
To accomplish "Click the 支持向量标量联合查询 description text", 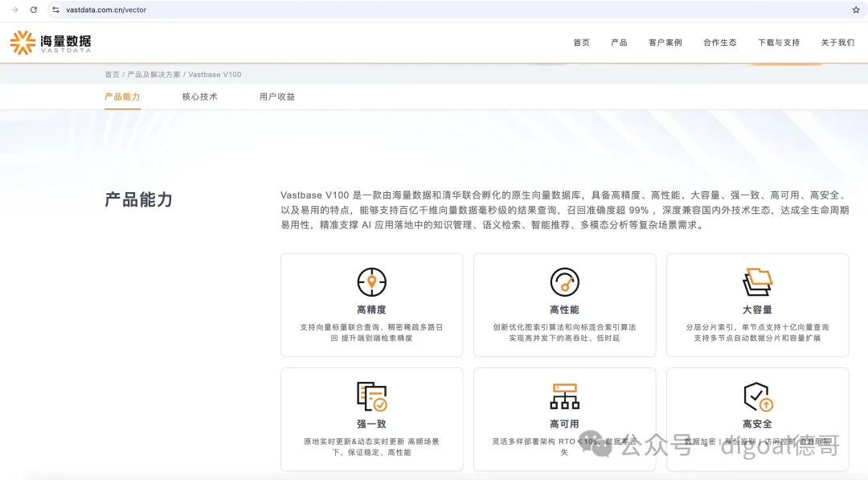I will [x=371, y=333].
